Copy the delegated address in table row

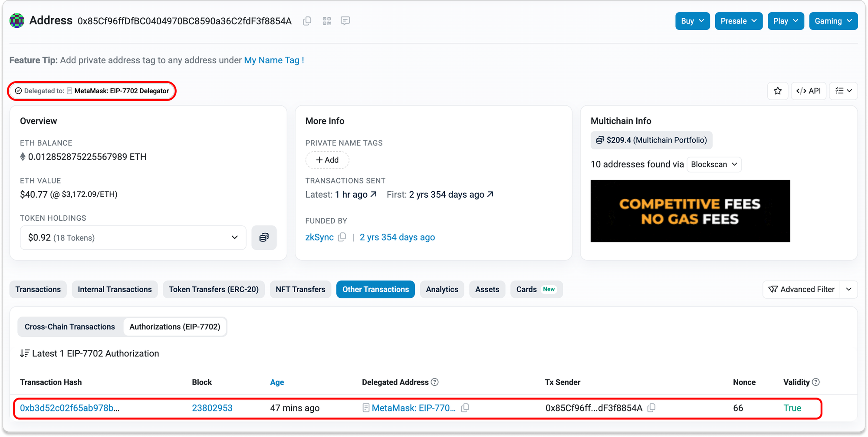(465, 408)
